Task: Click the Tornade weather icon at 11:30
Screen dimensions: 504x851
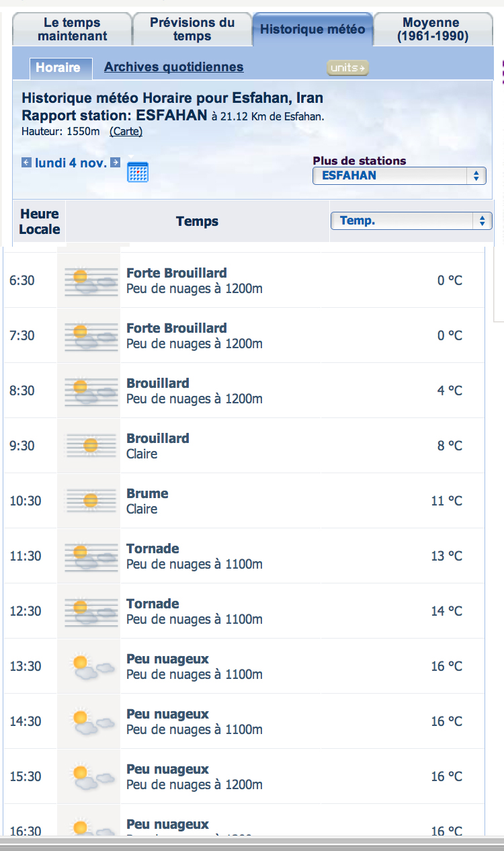Action: pyautogui.click(x=90, y=557)
